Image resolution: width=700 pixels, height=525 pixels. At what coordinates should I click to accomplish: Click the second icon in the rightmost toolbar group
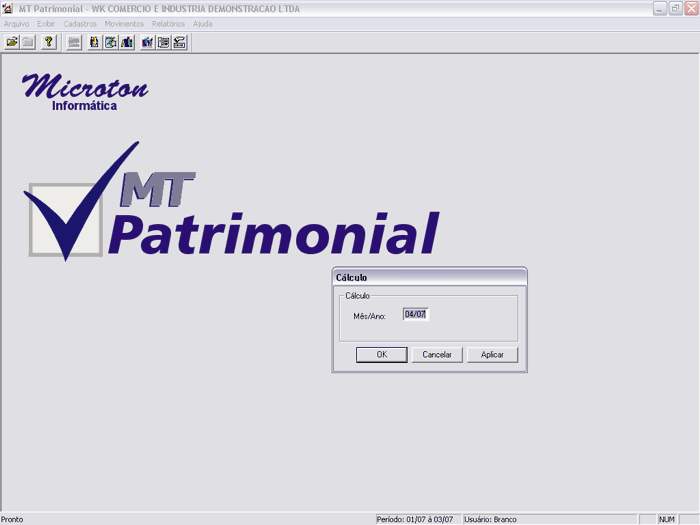164,42
